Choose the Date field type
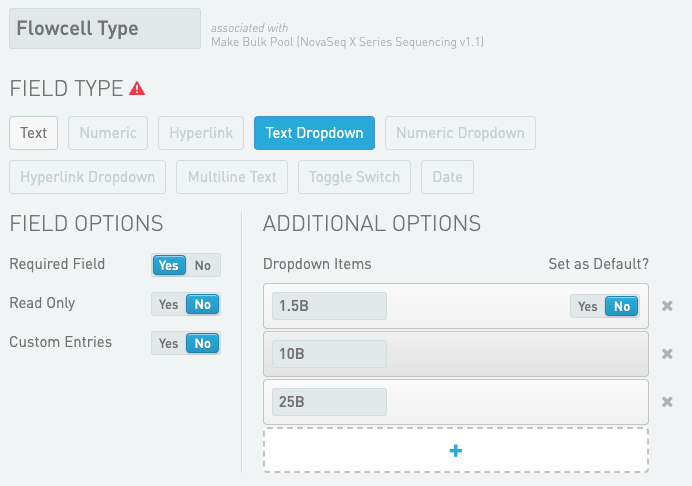692x486 pixels. (x=447, y=177)
